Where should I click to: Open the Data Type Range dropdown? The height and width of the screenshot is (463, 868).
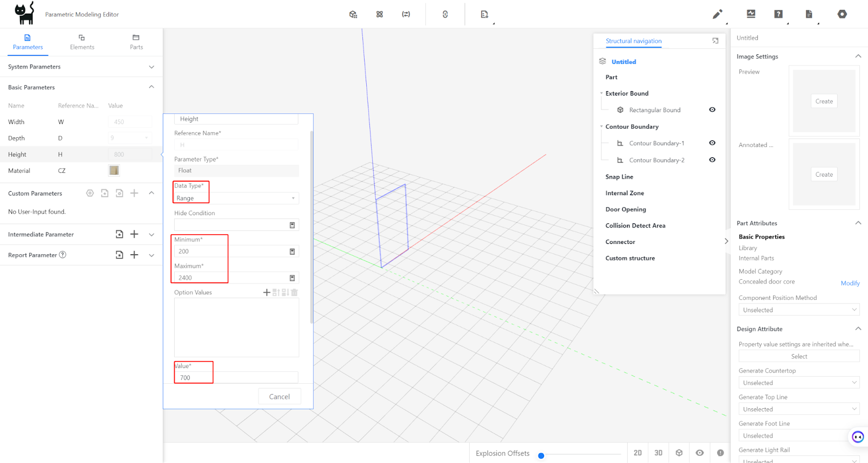click(x=237, y=198)
